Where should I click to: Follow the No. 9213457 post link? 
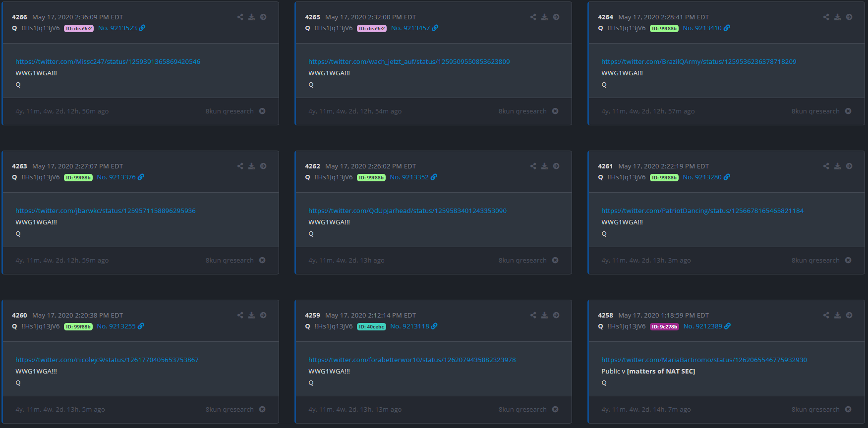coord(415,28)
